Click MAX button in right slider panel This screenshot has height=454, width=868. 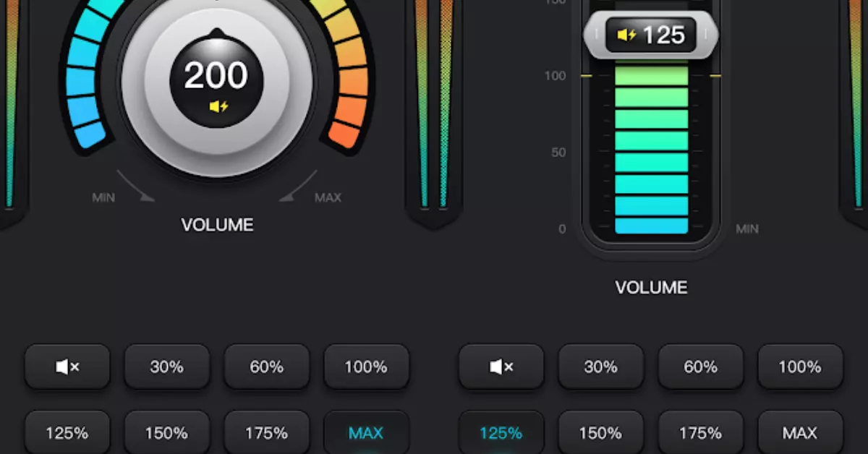click(x=800, y=432)
